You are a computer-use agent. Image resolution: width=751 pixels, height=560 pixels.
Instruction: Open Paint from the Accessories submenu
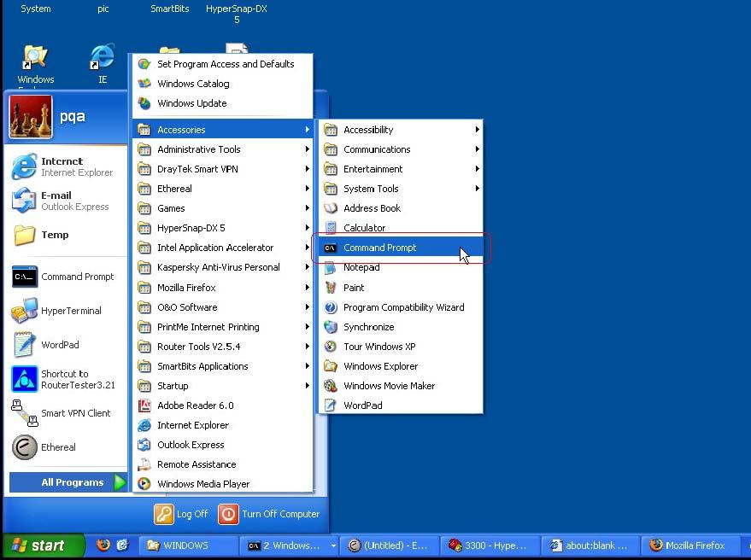[354, 288]
